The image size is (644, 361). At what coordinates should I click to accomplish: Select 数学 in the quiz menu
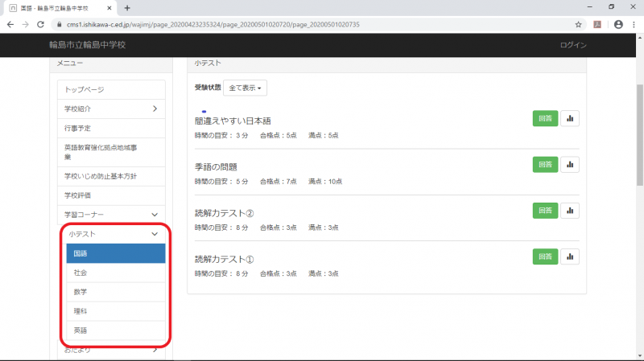[116, 292]
